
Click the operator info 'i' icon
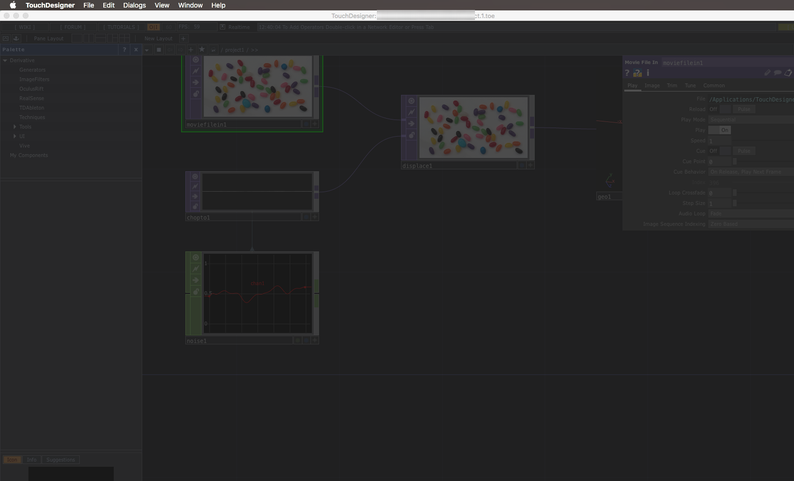[x=648, y=73]
